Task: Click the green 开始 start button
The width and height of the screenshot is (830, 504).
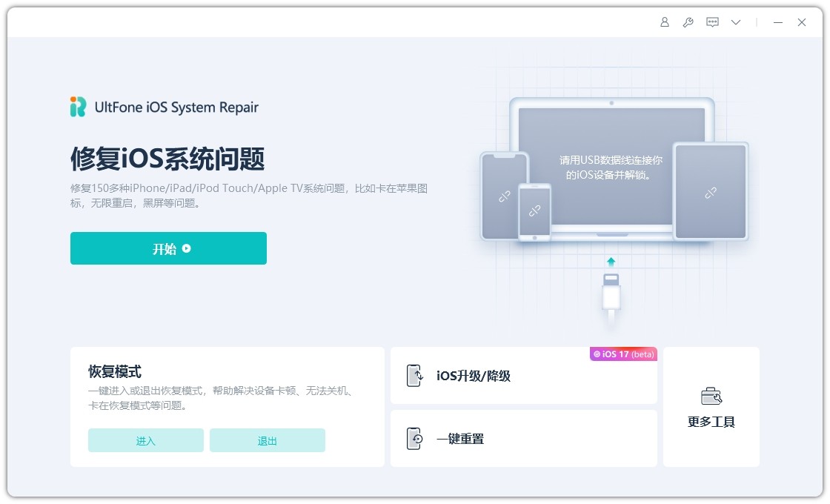Action: pyautogui.click(x=168, y=248)
